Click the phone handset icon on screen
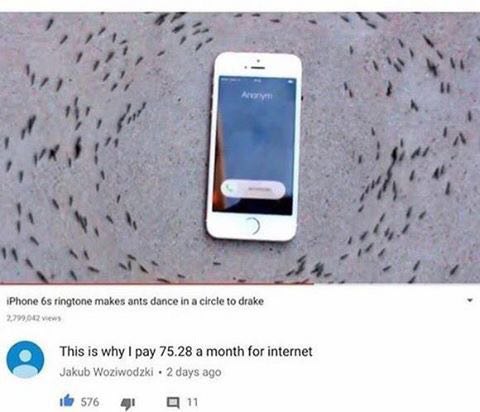Screen dimensions: 480x412 [228, 189]
